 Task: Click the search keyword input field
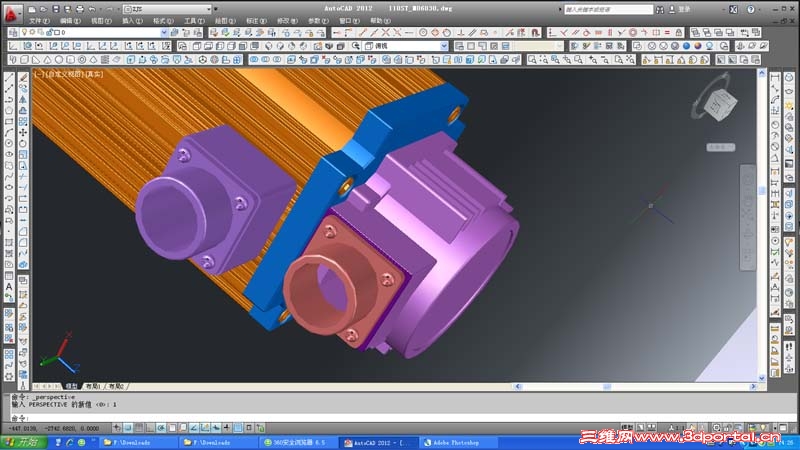pos(608,9)
